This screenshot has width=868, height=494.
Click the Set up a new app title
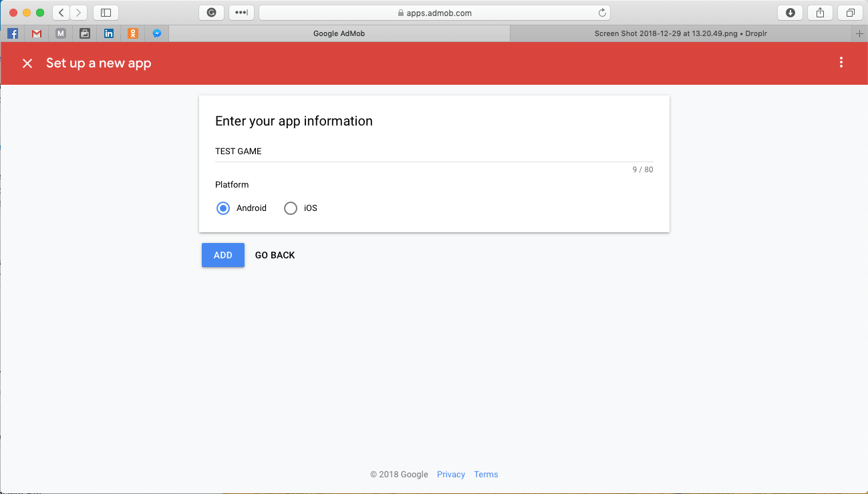tap(99, 63)
